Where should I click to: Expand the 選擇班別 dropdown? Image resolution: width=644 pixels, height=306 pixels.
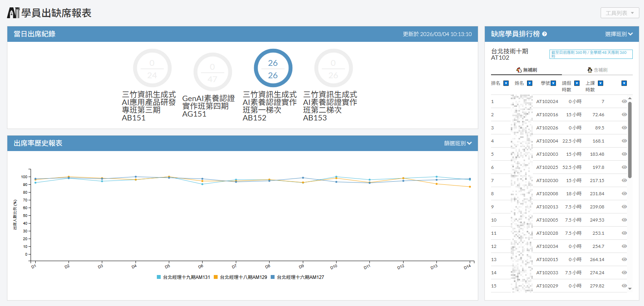coord(618,34)
